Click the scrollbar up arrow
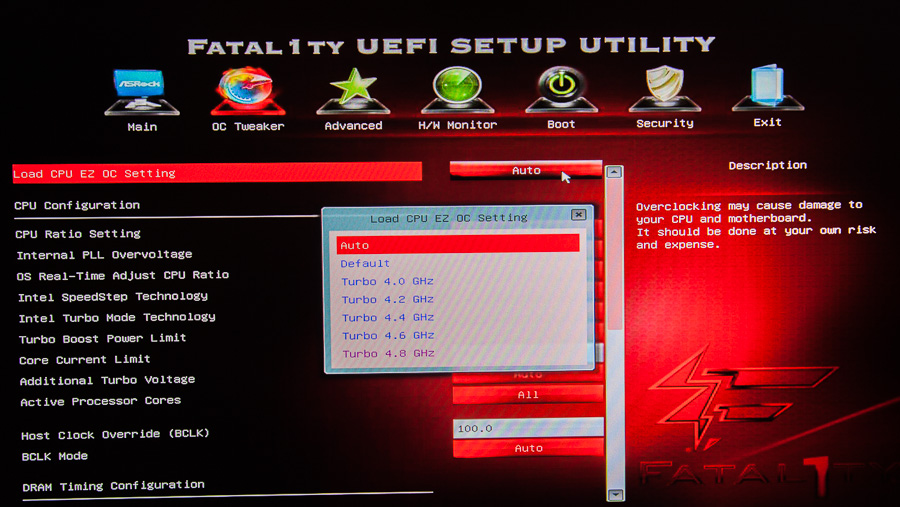The height and width of the screenshot is (507, 900). point(615,173)
